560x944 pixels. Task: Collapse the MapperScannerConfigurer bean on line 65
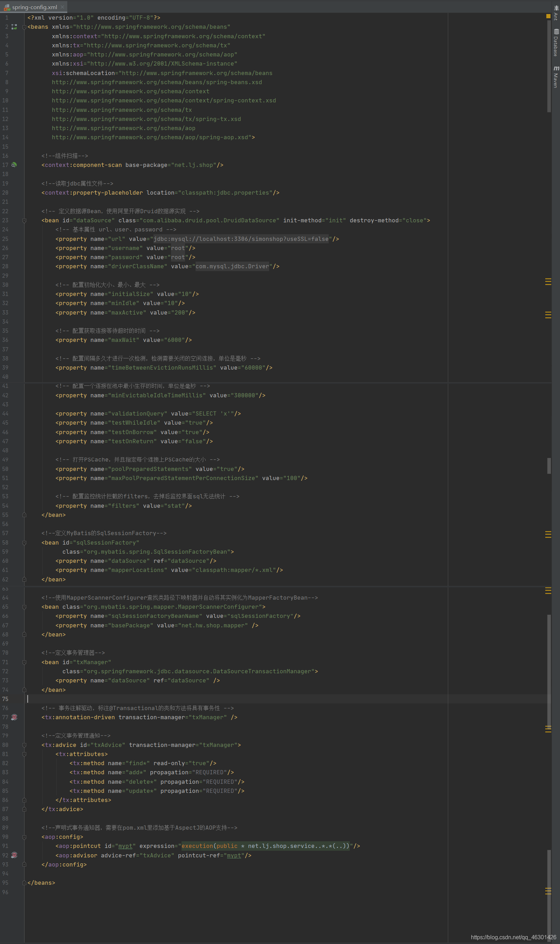[24, 607]
